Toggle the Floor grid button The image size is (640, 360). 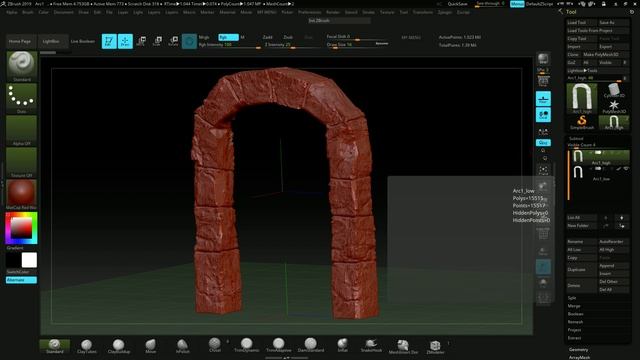point(543,98)
